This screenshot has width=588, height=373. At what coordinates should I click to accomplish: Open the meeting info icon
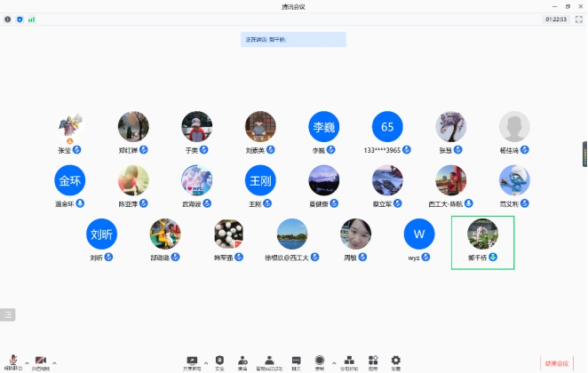pyautogui.click(x=8, y=19)
